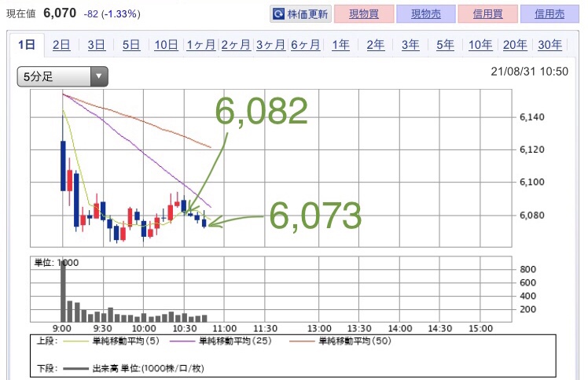The width and height of the screenshot is (588, 380).
Task: Switch to the 2日 period tab
Action: click(x=61, y=45)
